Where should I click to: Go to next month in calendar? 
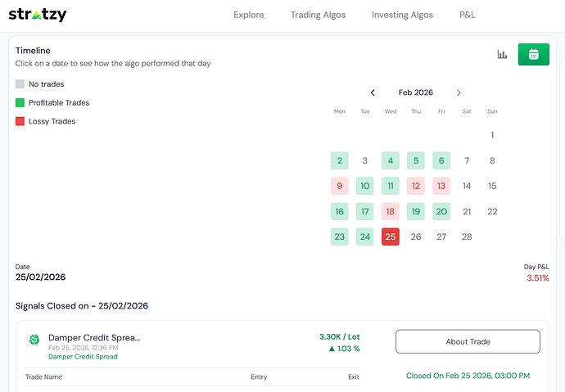coord(459,93)
